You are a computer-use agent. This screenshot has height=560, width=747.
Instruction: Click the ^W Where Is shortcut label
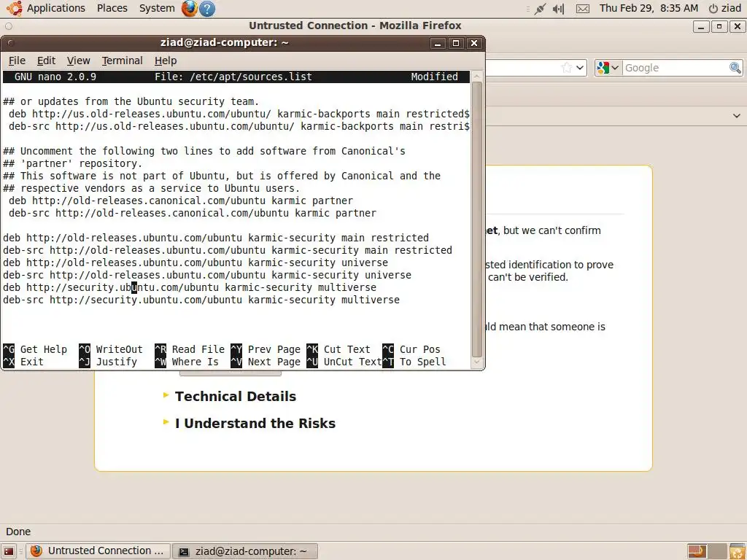click(187, 362)
